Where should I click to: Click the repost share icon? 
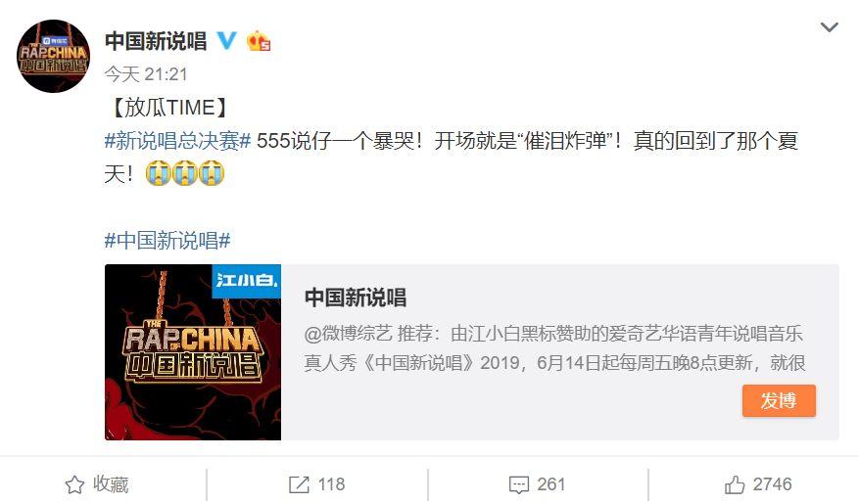tap(299, 484)
